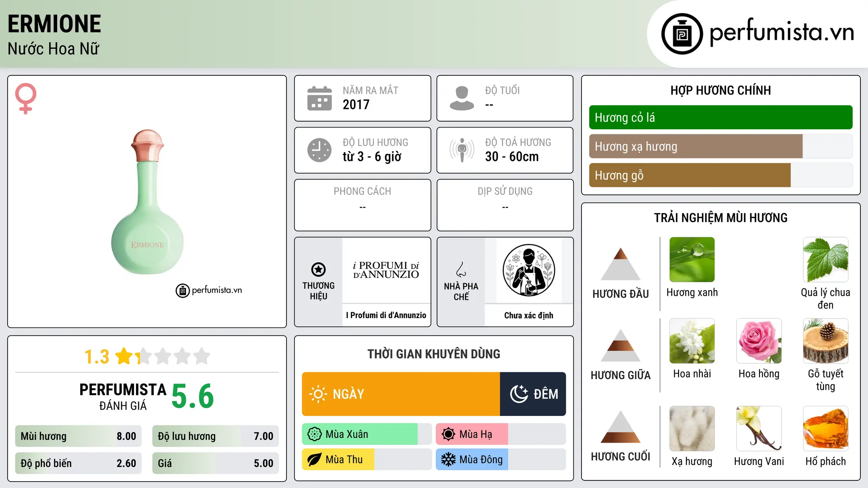Screen dimensions: 868x488
Task: Click the pink female gender symbol
Action: click(26, 98)
